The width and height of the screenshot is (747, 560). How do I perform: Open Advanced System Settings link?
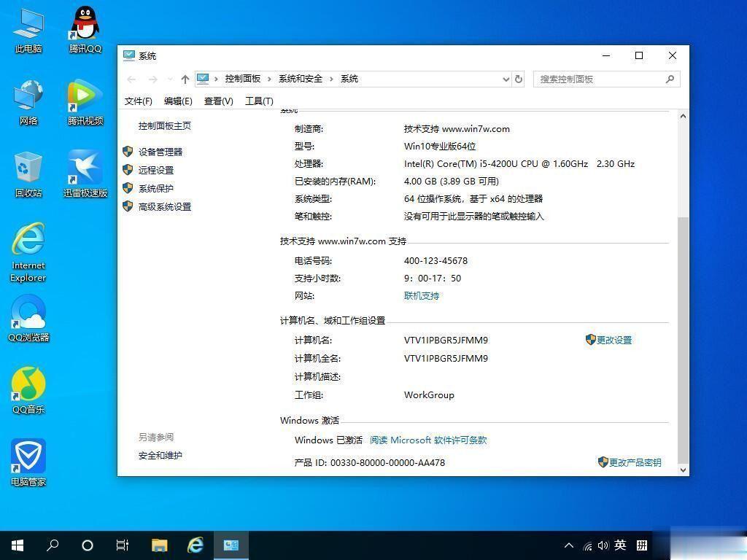click(x=165, y=207)
